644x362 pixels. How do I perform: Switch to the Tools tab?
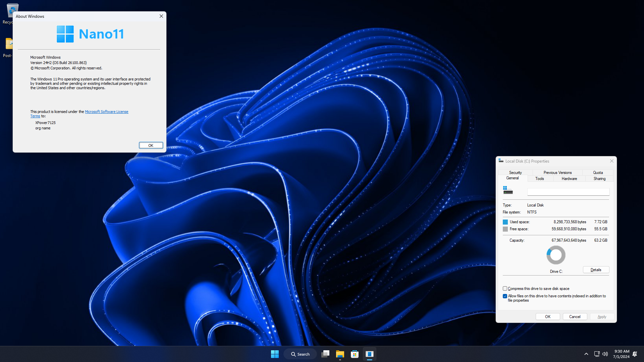coord(539,179)
